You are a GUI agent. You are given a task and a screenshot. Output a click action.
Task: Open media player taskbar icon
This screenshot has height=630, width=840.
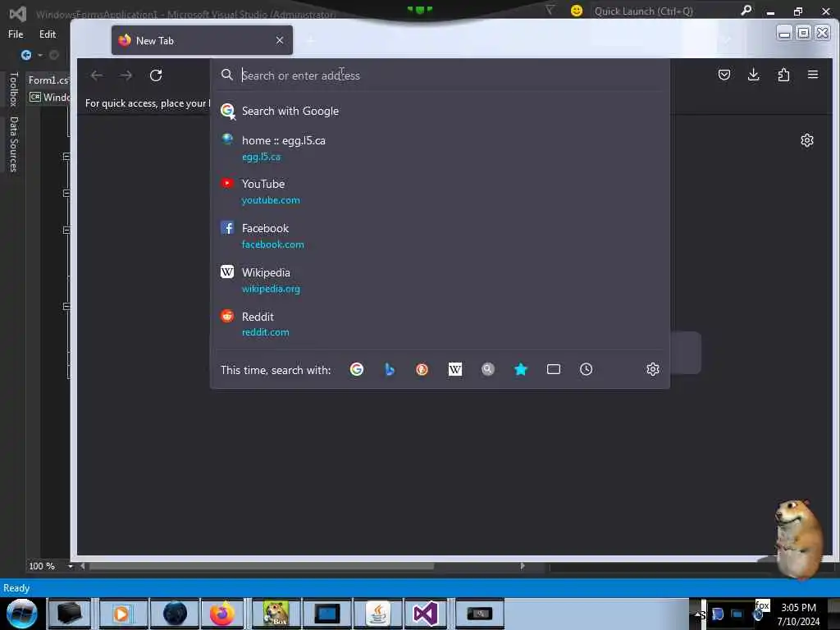coord(121,614)
